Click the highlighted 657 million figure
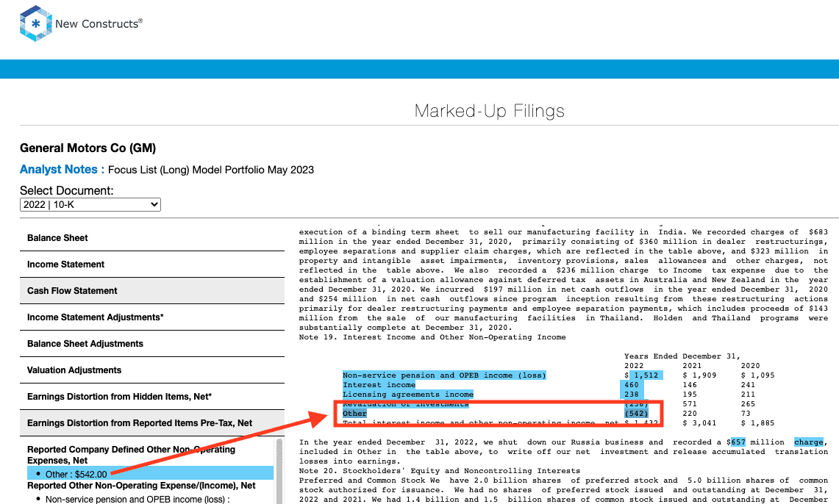 coord(738,442)
